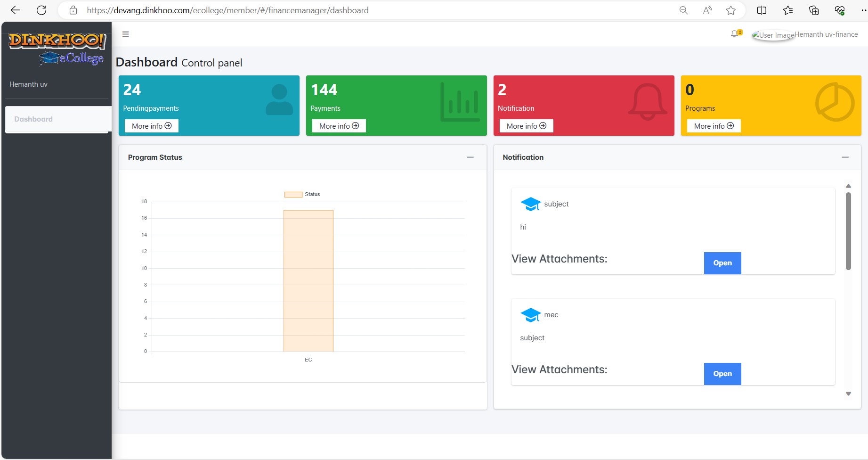The width and height of the screenshot is (868, 460).
Task: Open Pendingpayments More info link
Action: click(152, 126)
